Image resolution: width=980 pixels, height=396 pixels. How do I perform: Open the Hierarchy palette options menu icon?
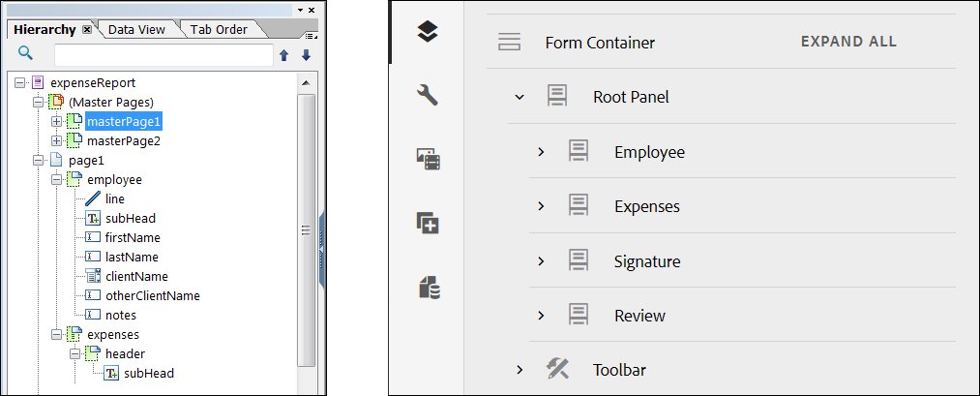(312, 36)
